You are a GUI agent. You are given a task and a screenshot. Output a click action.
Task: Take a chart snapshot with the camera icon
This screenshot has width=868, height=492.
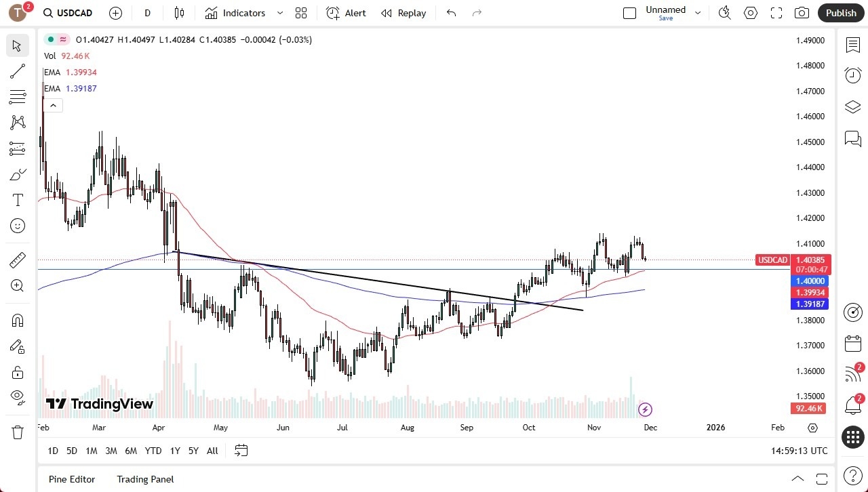click(x=801, y=12)
